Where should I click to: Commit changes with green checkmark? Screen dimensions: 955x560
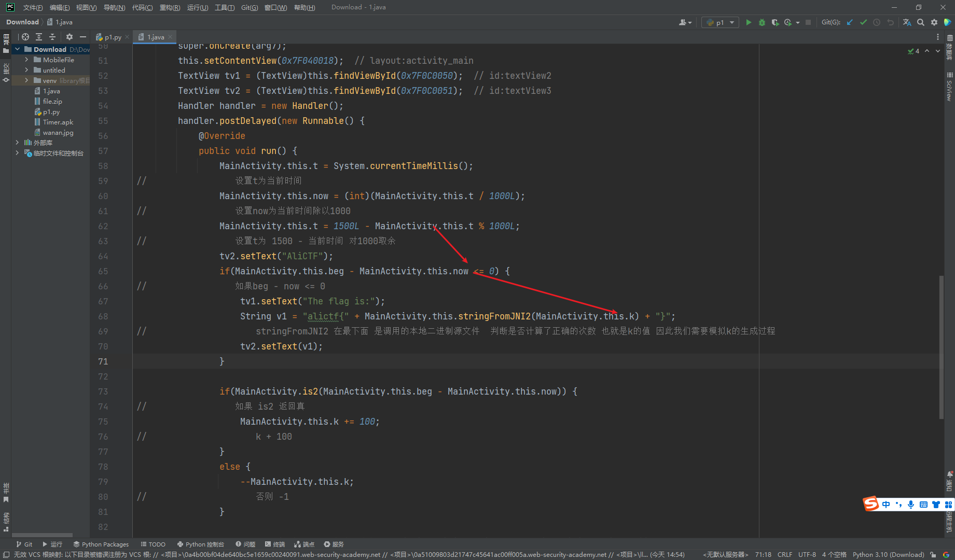tap(863, 22)
